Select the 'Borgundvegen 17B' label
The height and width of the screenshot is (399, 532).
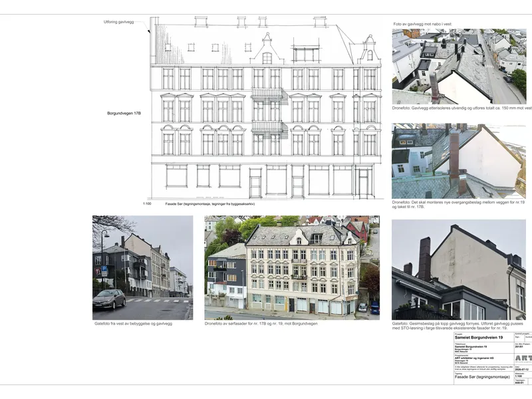point(124,113)
